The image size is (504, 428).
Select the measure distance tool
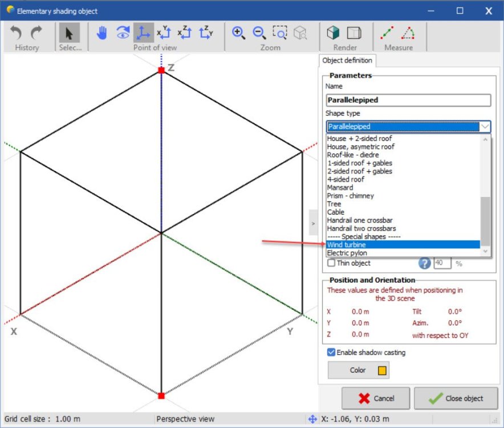[x=387, y=33]
